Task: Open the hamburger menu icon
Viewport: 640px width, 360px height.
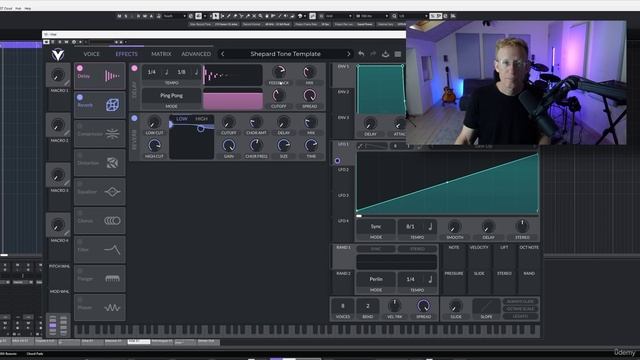Action: pos(398,54)
